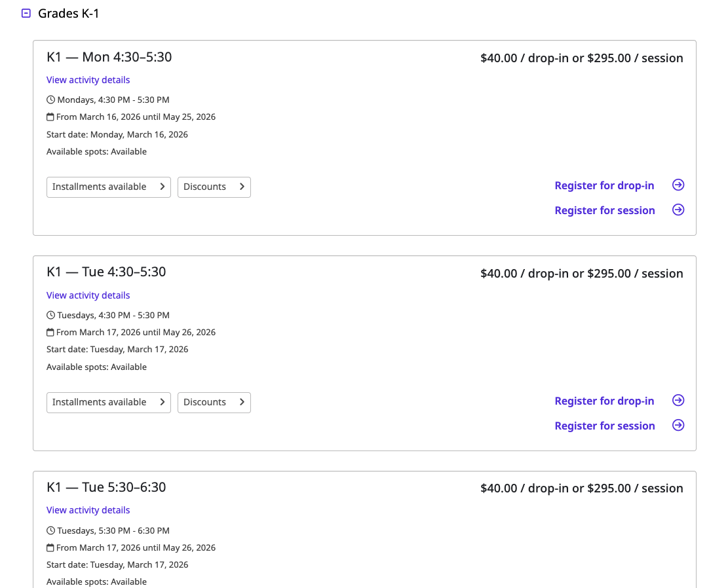Click arrow icon beside Tuesday 4:30 session registration
The image size is (728, 588).
(678, 426)
